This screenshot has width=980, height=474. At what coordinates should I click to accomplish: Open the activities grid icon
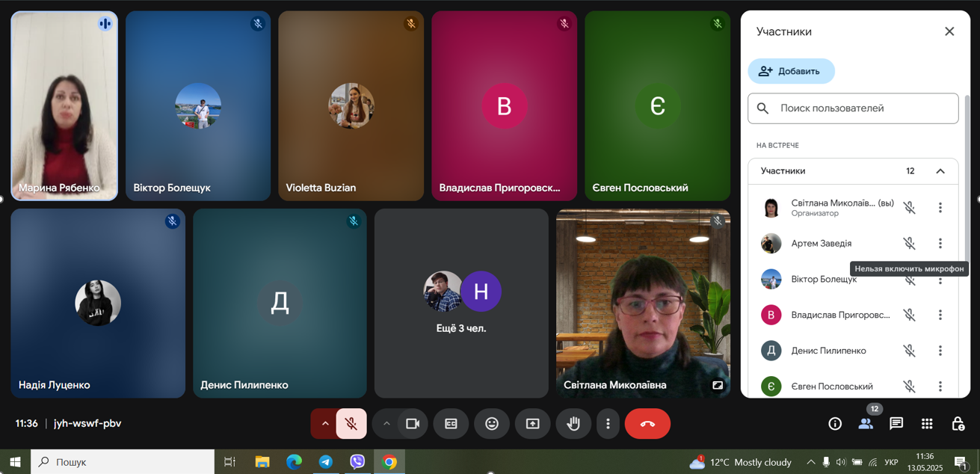click(927, 424)
